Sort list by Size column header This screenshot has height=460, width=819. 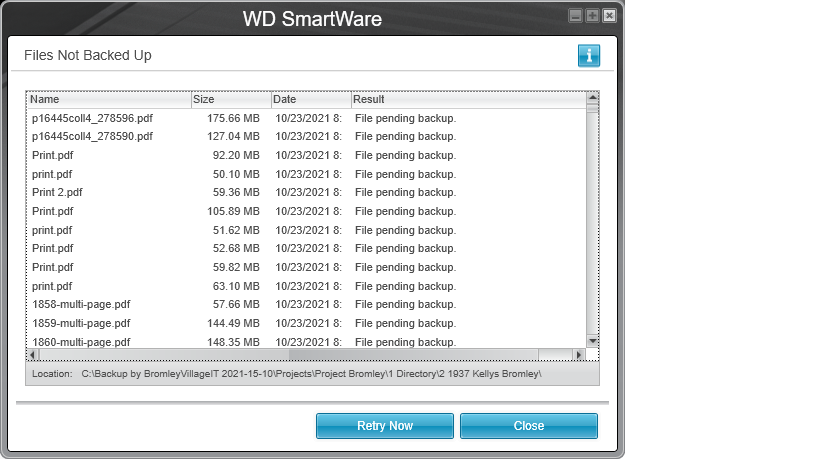click(231, 99)
